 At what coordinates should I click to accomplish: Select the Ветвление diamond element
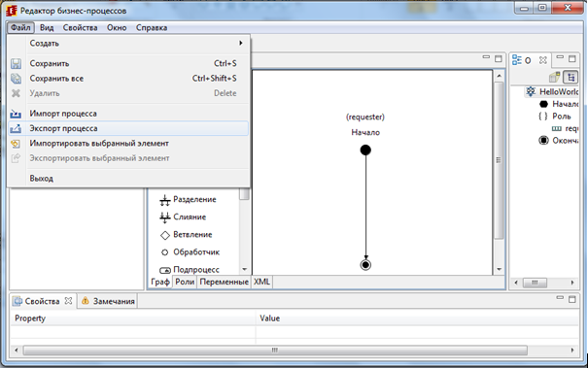(186, 235)
